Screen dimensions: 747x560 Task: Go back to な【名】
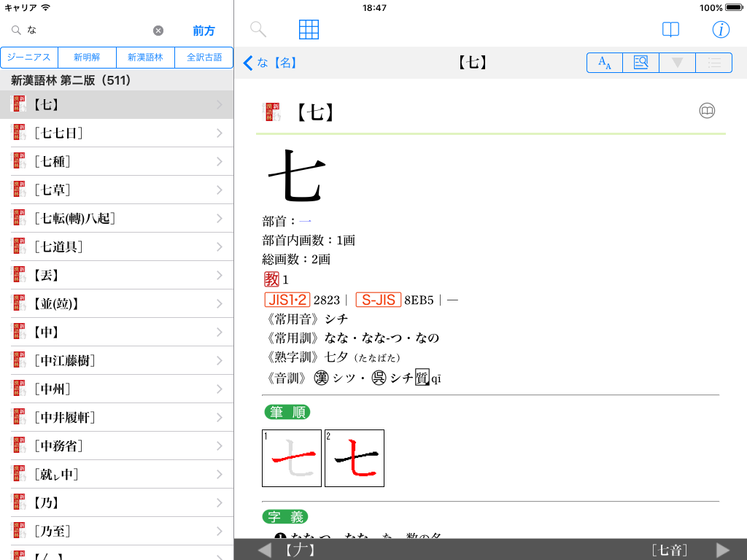click(x=271, y=63)
